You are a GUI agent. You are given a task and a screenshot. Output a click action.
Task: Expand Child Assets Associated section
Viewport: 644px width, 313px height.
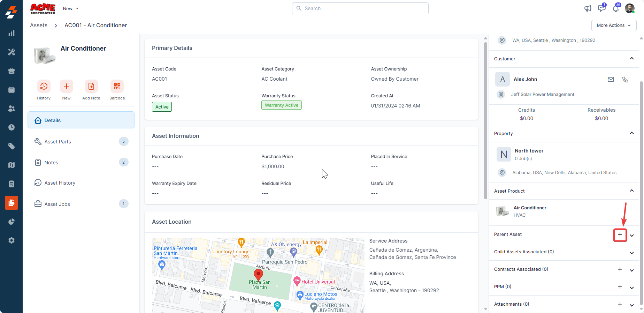631,253
